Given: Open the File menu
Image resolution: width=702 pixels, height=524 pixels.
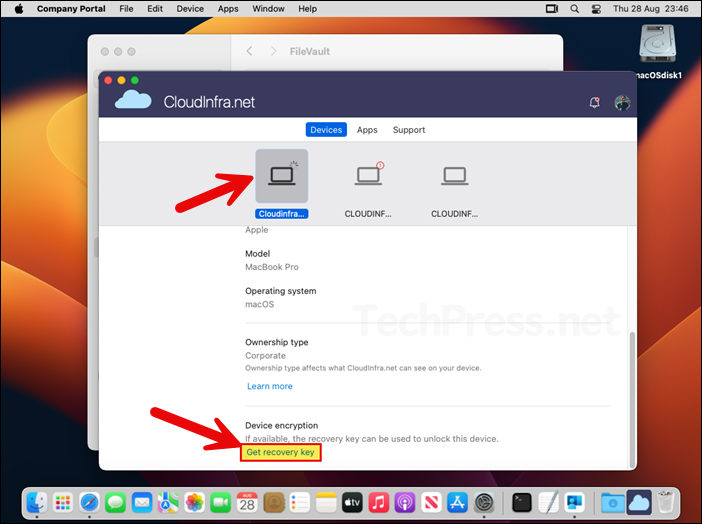Looking at the screenshot, I should 126,9.
